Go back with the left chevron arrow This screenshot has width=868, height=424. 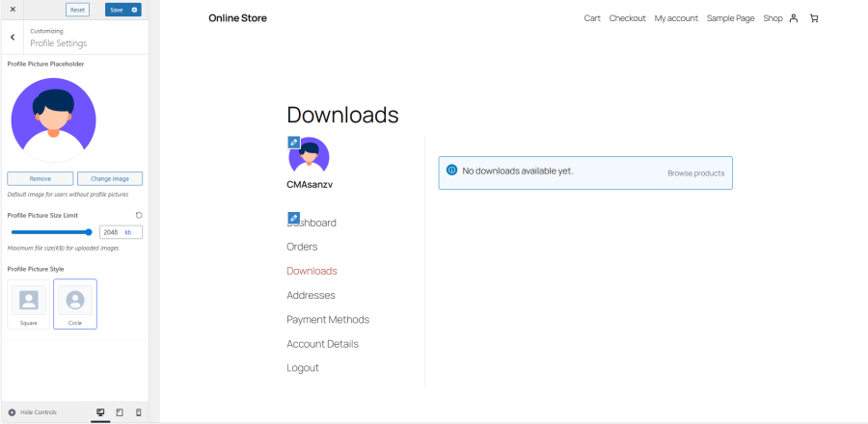[13, 37]
